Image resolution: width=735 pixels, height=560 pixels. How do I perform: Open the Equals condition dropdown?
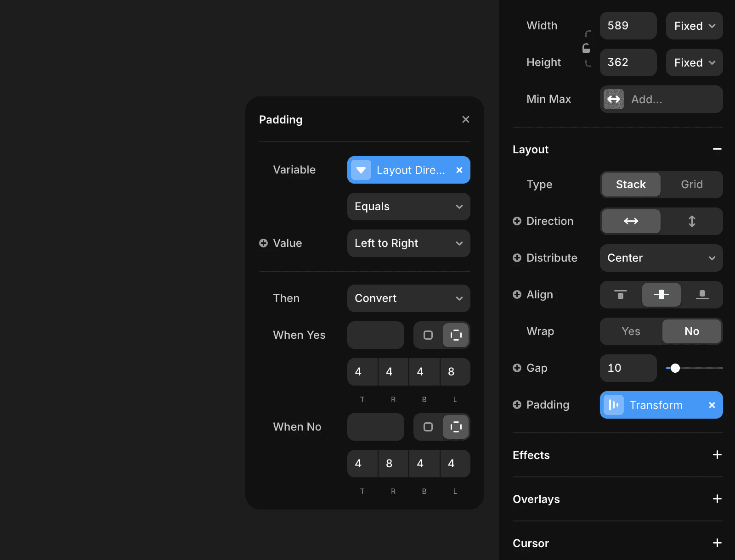tap(408, 207)
